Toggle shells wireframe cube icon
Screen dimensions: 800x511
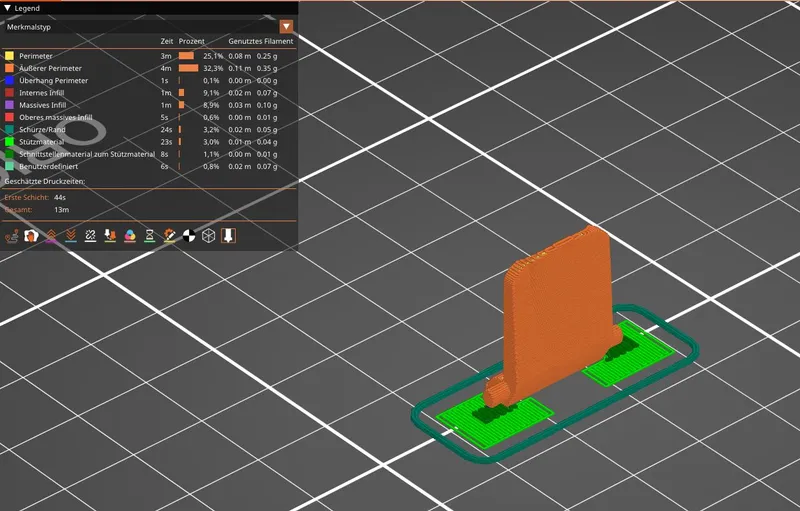click(x=208, y=236)
